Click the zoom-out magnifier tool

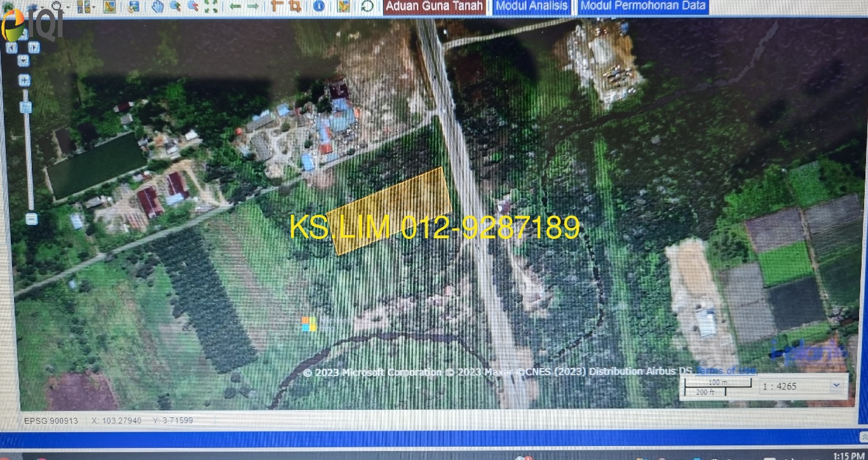point(193,6)
